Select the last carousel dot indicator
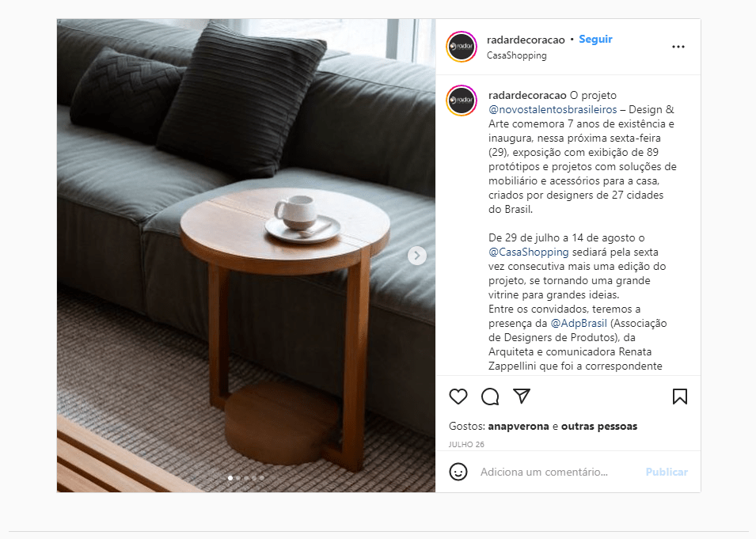Image resolution: width=756 pixels, height=539 pixels. click(x=262, y=478)
